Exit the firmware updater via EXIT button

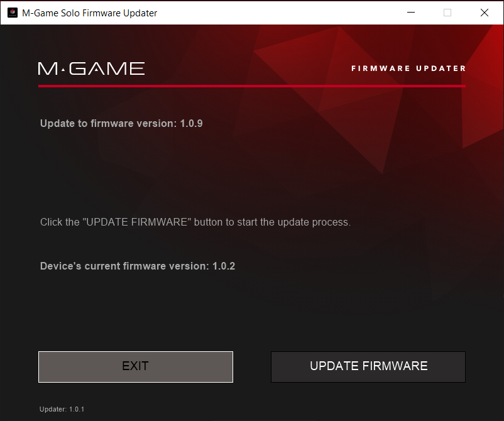[x=136, y=367]
